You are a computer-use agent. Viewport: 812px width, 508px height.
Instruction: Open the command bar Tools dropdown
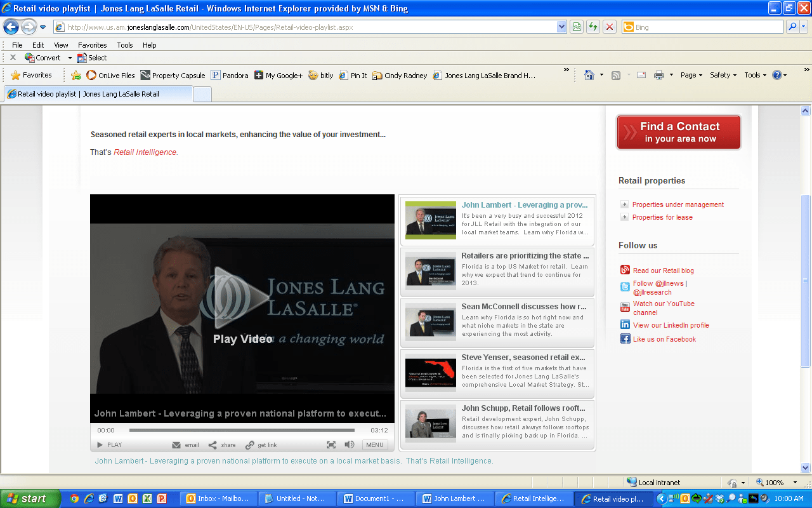[756, 75]
